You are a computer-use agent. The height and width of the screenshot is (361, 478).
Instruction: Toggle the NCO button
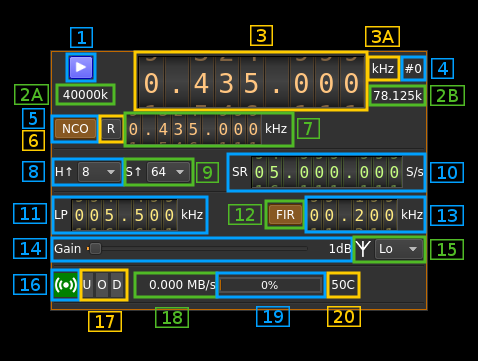(75, 129)
